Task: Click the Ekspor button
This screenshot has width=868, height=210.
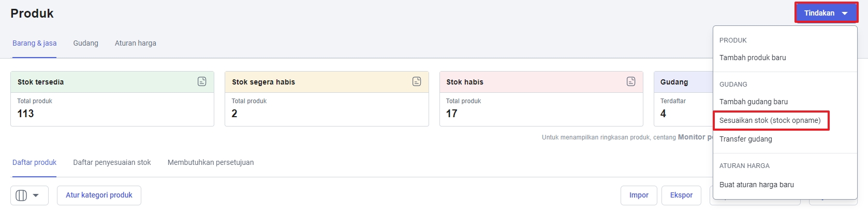Action: [681, 195]
